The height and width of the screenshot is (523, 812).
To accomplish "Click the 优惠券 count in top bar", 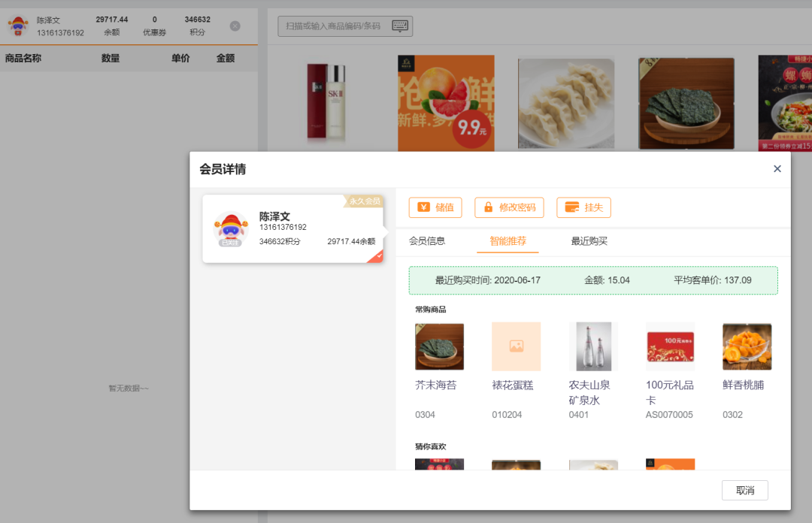I will click(x=154, y=20).
